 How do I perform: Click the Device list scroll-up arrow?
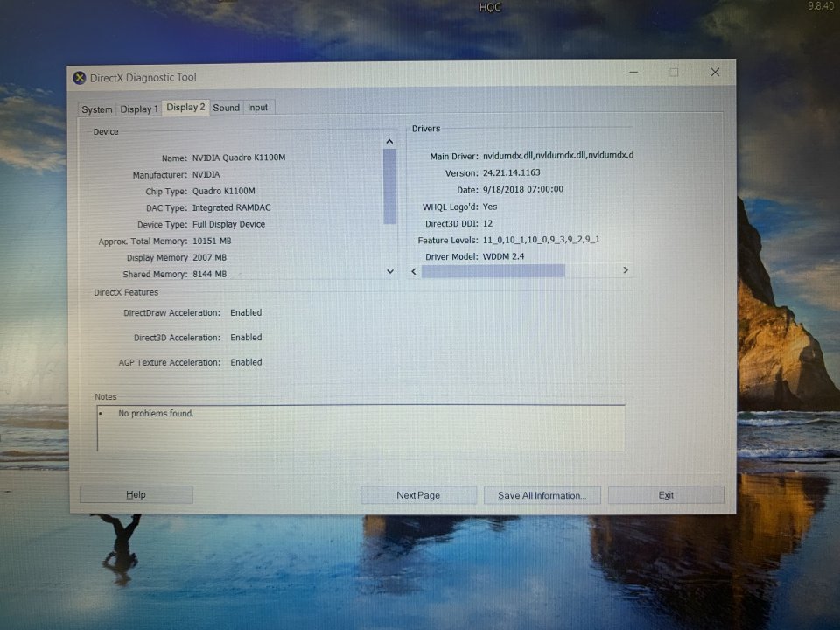click(389, 142)
